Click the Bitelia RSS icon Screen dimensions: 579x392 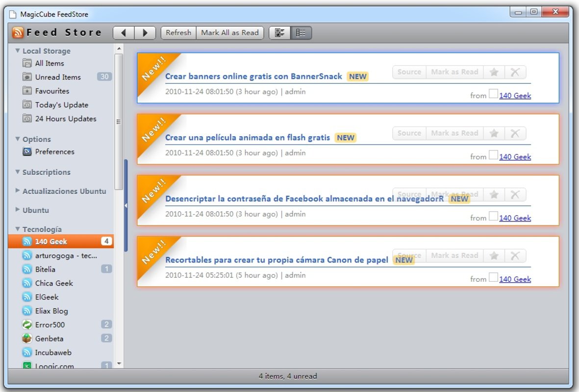[27, 269]
